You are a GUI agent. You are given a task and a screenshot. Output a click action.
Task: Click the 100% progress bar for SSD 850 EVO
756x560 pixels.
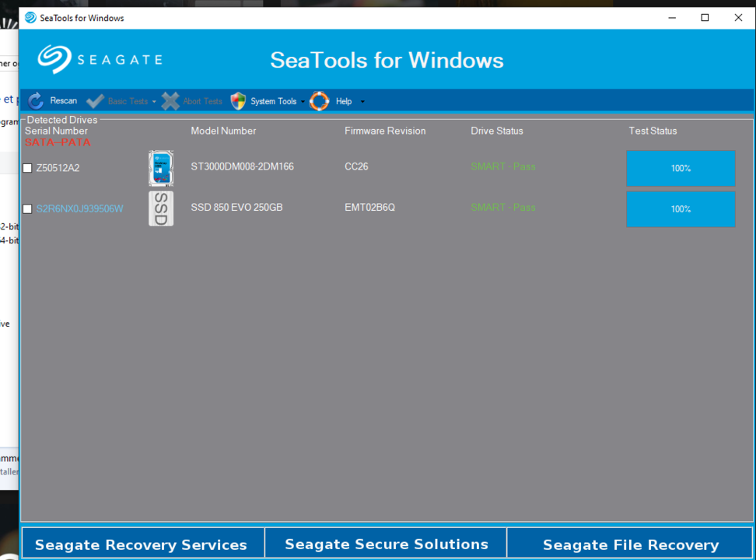pos(681,209)
